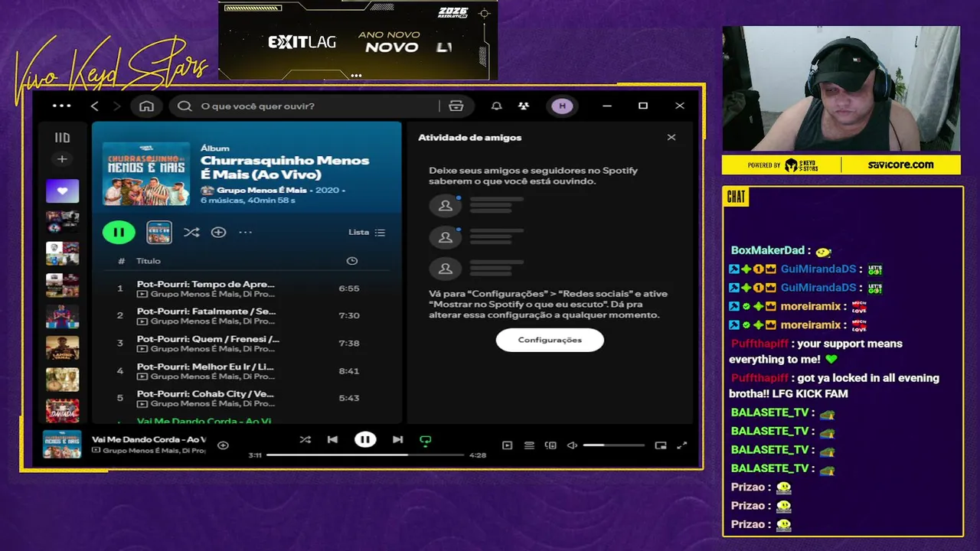Click the first 'moreiramix' name in chat
The height and width of the screenshot is (551, 980).
811,307
